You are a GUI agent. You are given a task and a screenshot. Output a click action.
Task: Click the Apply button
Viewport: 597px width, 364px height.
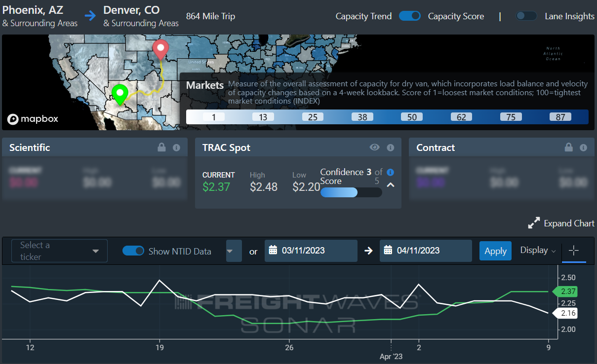pos(495,251)
